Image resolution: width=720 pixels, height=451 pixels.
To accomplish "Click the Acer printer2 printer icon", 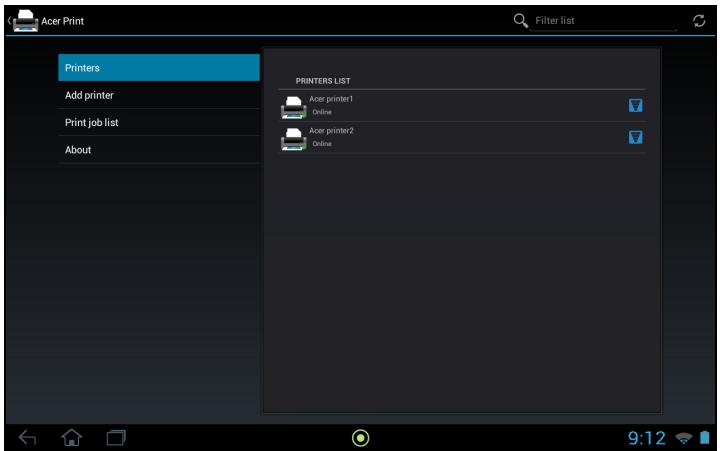I will (293, 139).
